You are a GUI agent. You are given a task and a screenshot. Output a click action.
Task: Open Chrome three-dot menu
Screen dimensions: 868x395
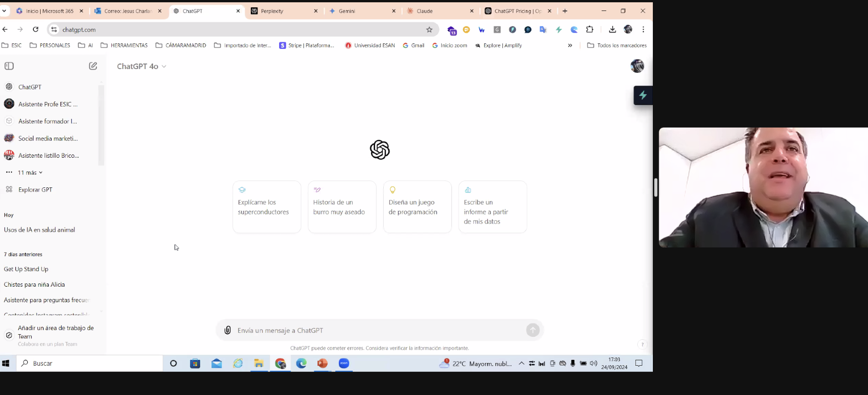[643, 29]
